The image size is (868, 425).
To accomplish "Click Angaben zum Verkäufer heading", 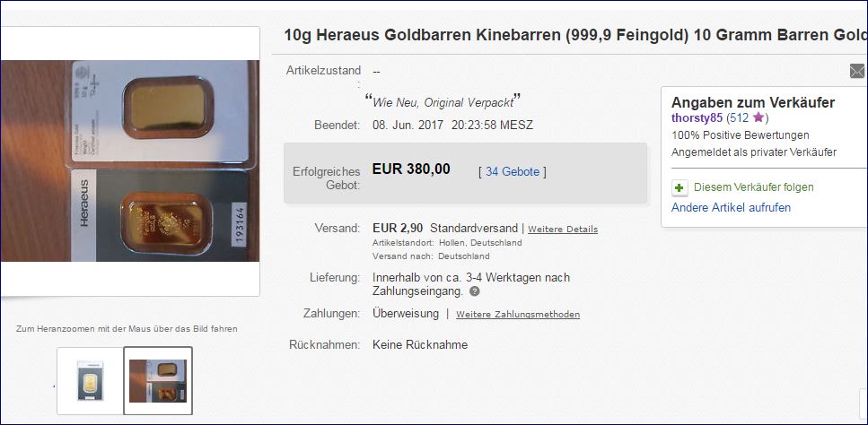I will pos(753,102).
